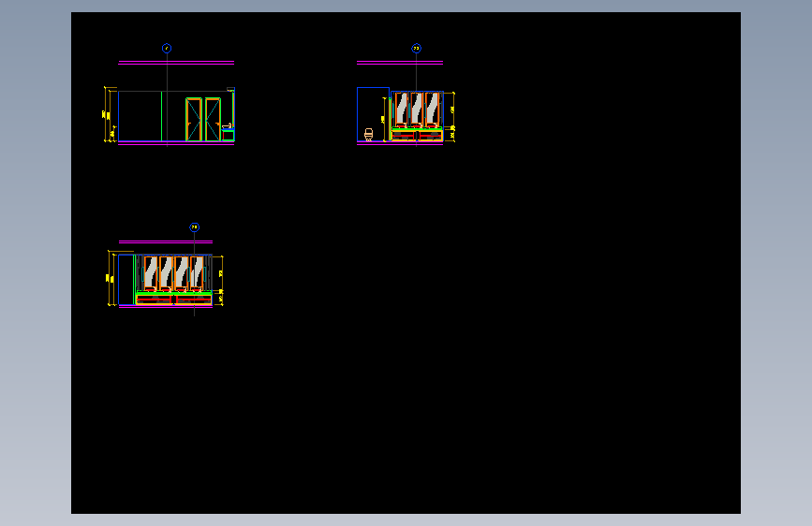Select the green countertop band in the four-mirror elevation
812x526 pixels.
point(174,294)
